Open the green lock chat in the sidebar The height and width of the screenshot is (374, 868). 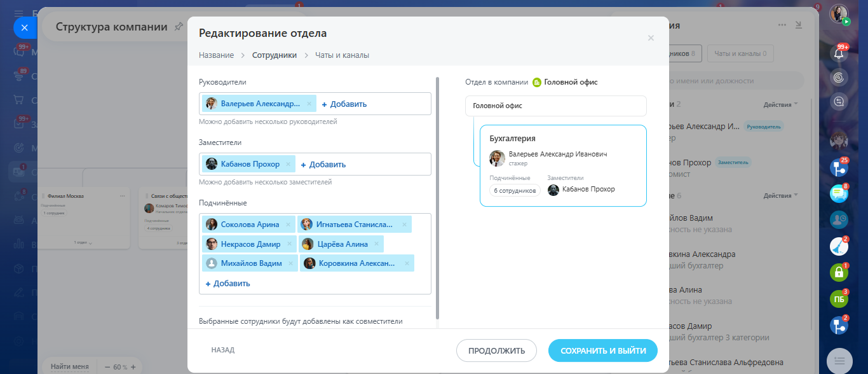(x=839, y=273)
